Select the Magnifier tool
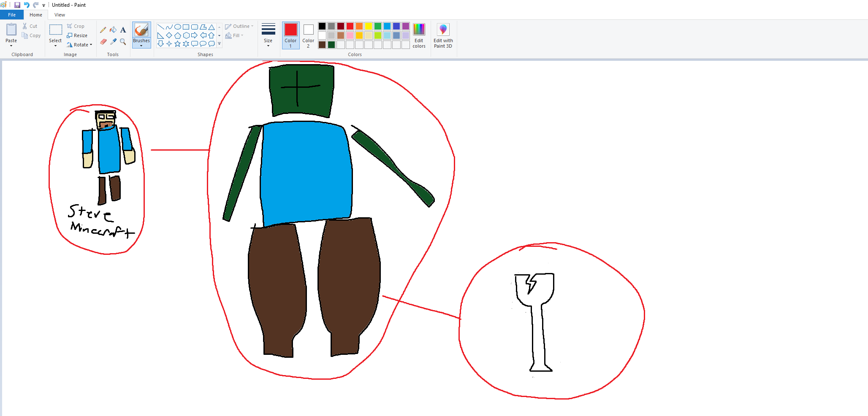This screenshot has height=416, width=868. (123, 42)
